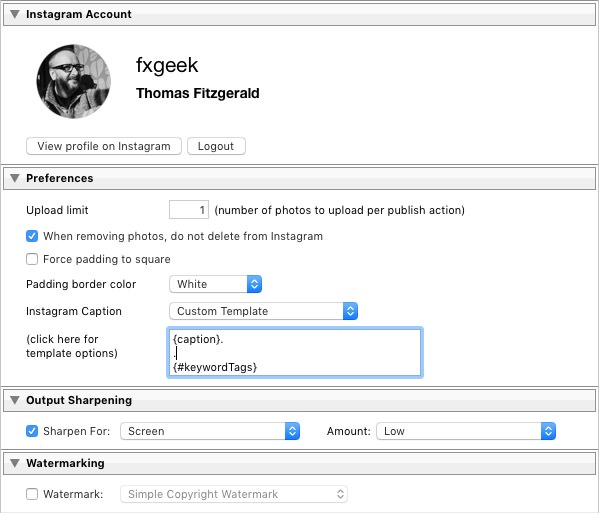
Task: Enable the Watermark checkbox
Action: click(x=32, y=494)
